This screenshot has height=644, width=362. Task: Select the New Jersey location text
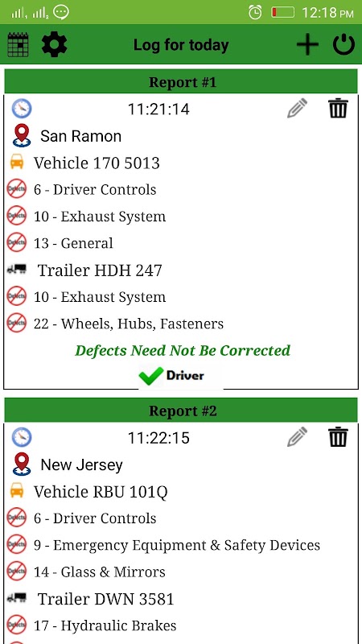click(82, 465)
